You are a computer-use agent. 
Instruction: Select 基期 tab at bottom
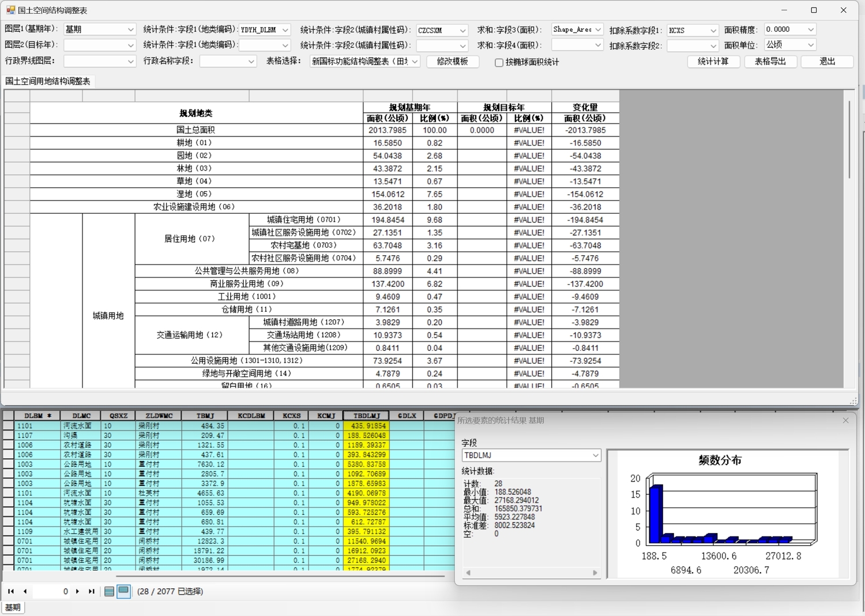tap(13, 607)
